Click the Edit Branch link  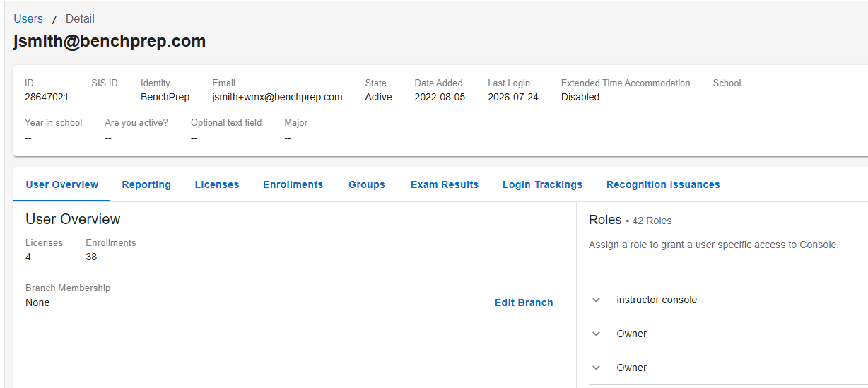(524, 302)
